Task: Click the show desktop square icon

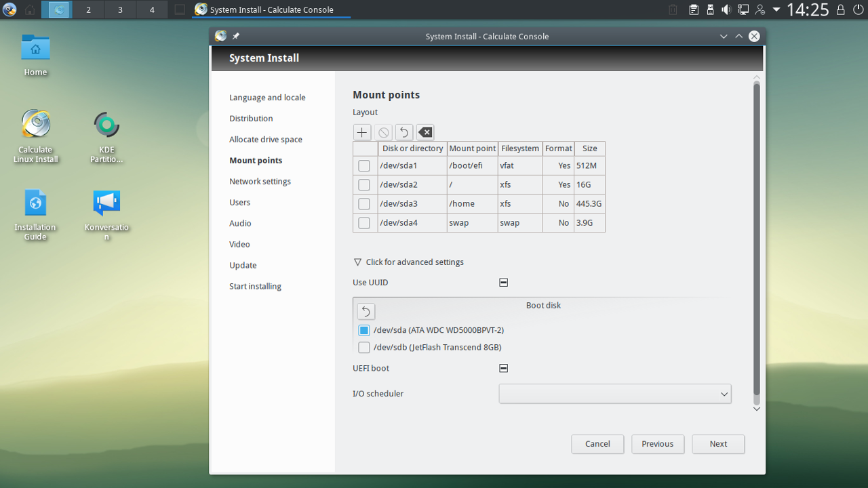Action: coord(179,9)
